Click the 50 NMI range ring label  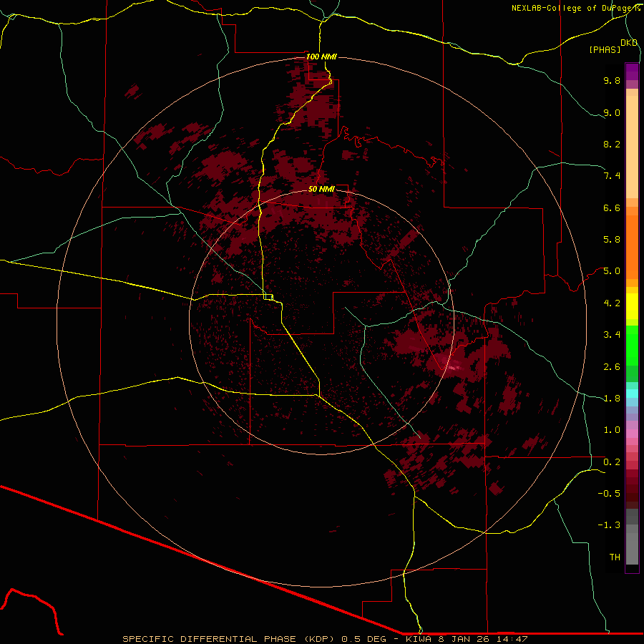[321, 189]
